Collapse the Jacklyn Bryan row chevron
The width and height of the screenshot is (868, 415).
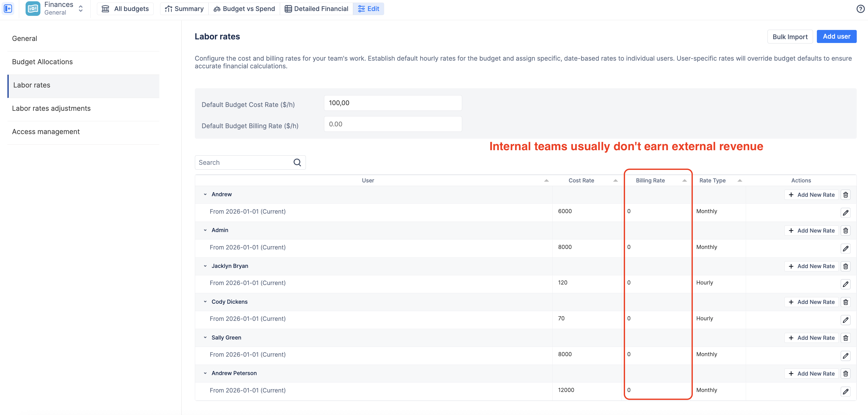[205, 266]
